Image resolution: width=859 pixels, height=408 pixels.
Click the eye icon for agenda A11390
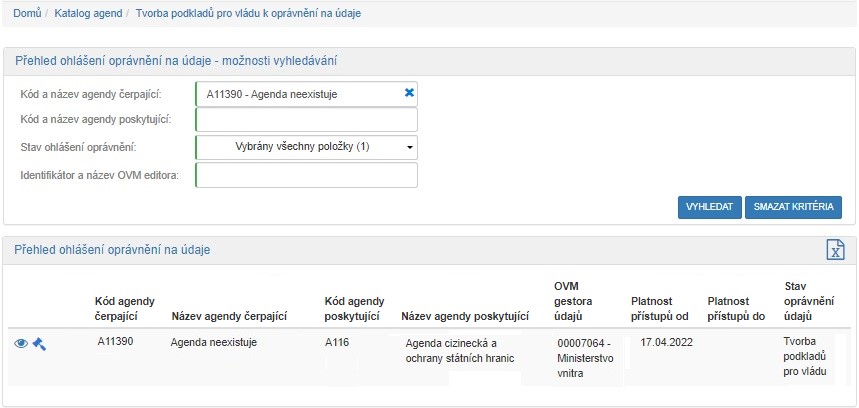(21, 343)
